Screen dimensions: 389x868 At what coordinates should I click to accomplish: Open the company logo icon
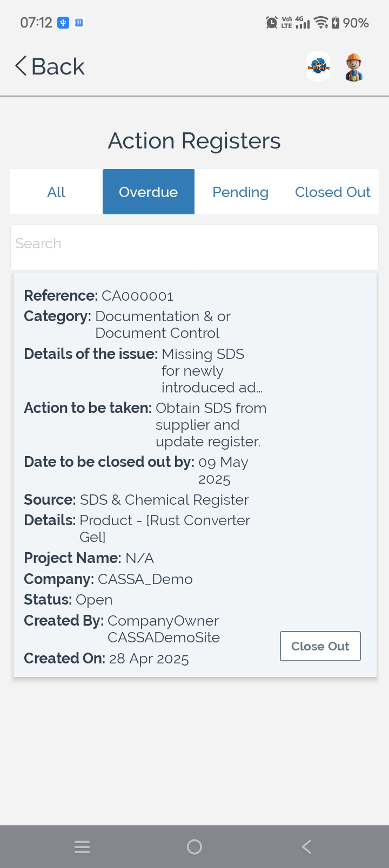point(319,66)
